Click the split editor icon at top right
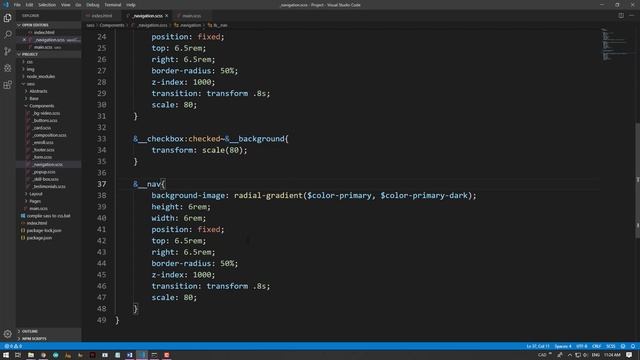Viewport: 640px width, 360px height. [621, 16]
